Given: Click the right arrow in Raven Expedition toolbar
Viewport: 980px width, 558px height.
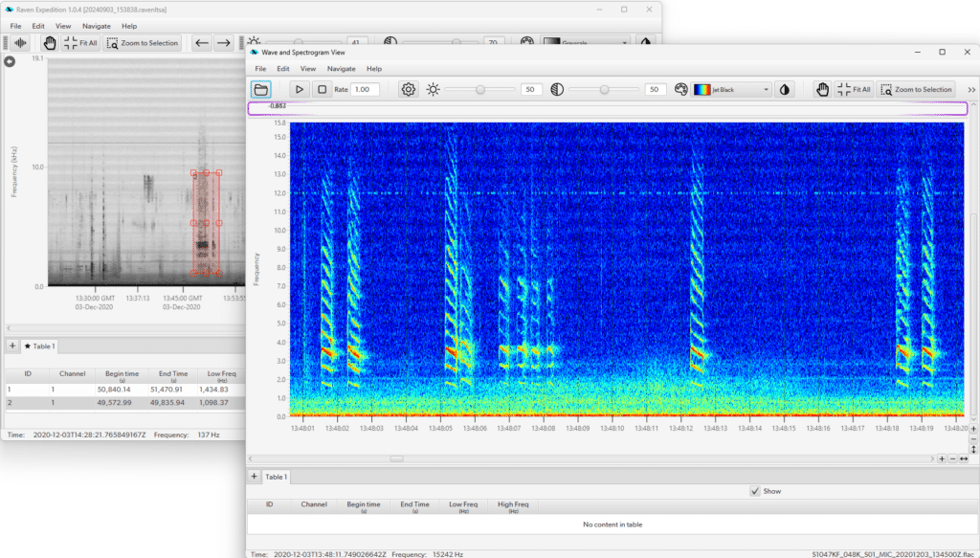Looking at the screenshot, I should click(223, 43).
